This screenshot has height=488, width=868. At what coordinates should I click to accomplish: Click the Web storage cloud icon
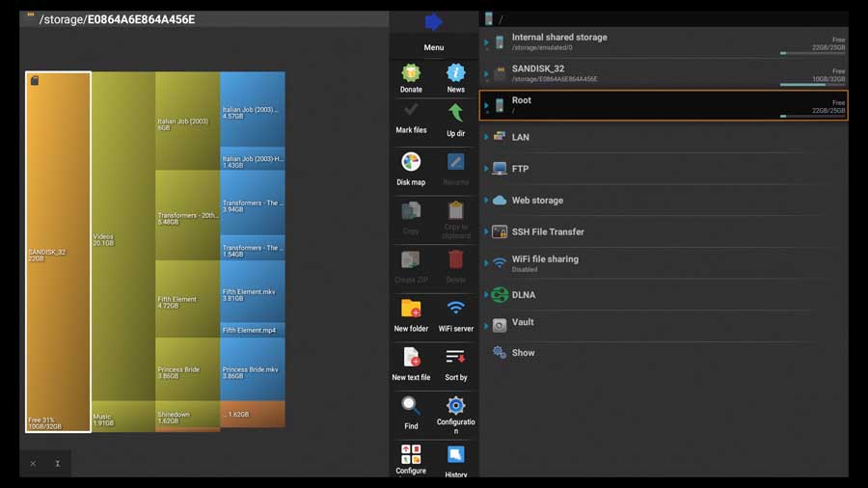[x=500, y=200]
